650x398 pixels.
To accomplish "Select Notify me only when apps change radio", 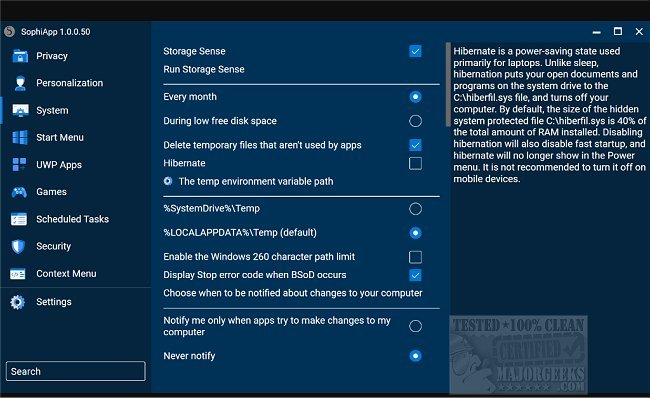I will (415, 326).
